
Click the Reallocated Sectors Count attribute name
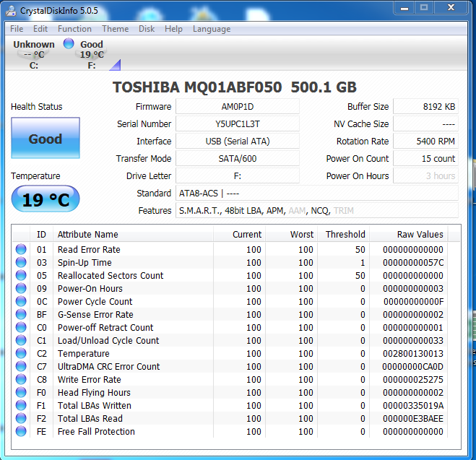coord(111,275)
